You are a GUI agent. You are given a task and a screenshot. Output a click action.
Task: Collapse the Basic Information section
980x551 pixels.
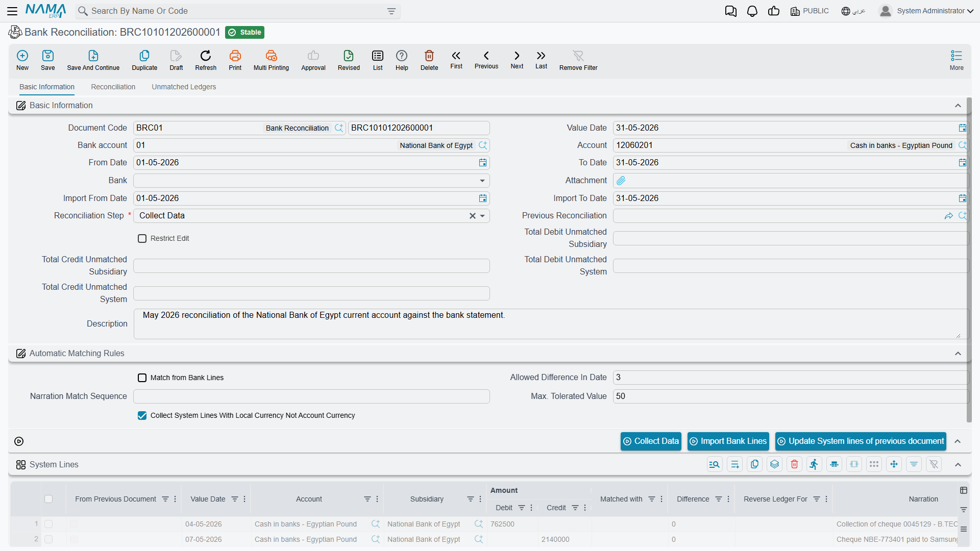(958, 106)
